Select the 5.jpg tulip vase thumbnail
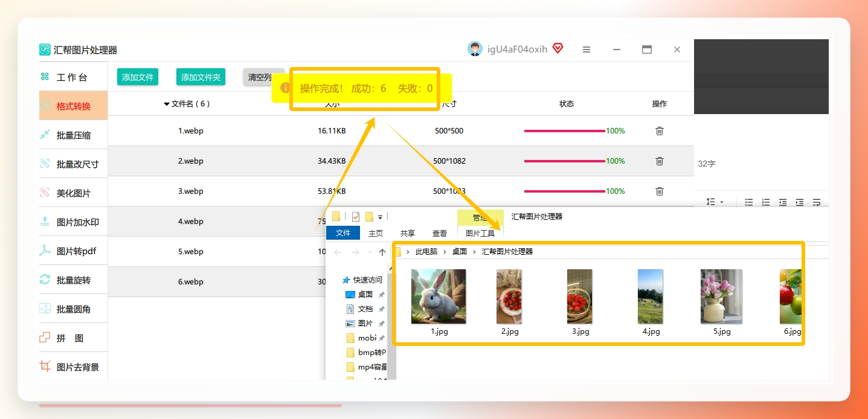 coord(721,296)
